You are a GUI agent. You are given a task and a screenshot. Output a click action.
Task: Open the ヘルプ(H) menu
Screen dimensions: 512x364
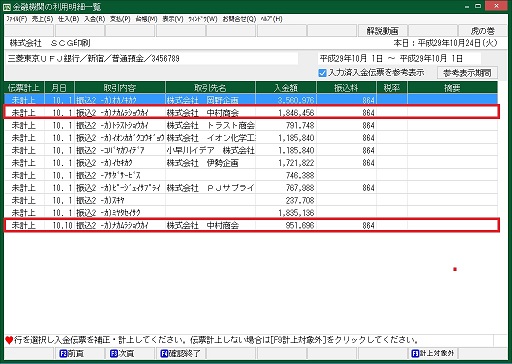(271, 19)
